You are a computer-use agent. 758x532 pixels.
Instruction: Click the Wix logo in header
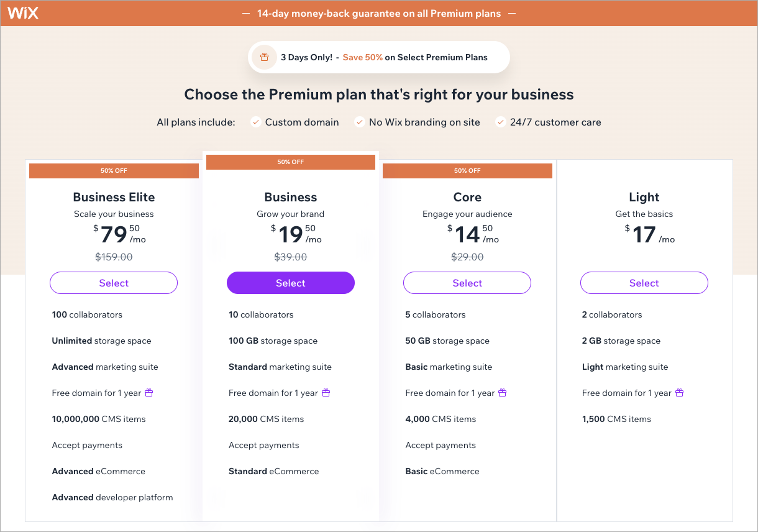[23, 13]
